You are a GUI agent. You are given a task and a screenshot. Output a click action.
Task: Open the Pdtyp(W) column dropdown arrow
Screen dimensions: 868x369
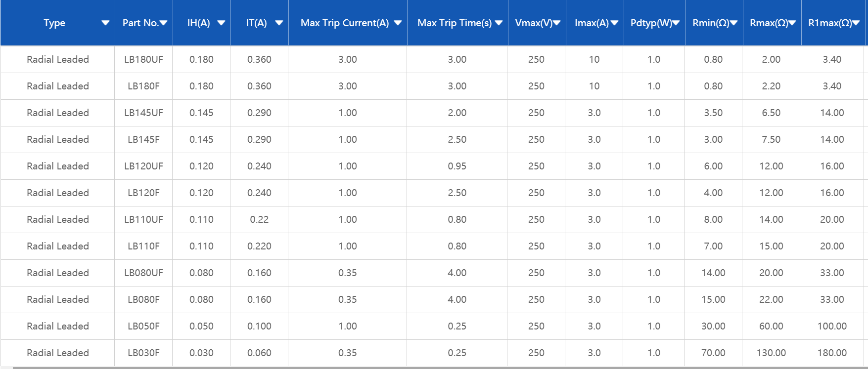click(x=676, y=23)
